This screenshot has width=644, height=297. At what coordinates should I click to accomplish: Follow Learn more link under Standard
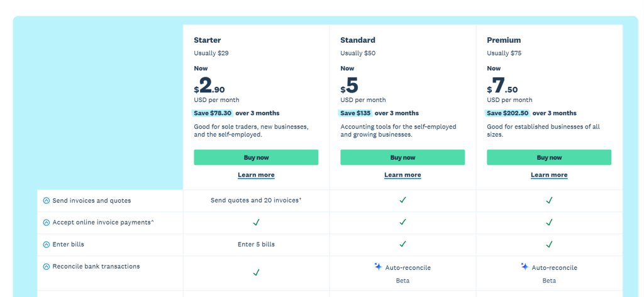[402, 175]
